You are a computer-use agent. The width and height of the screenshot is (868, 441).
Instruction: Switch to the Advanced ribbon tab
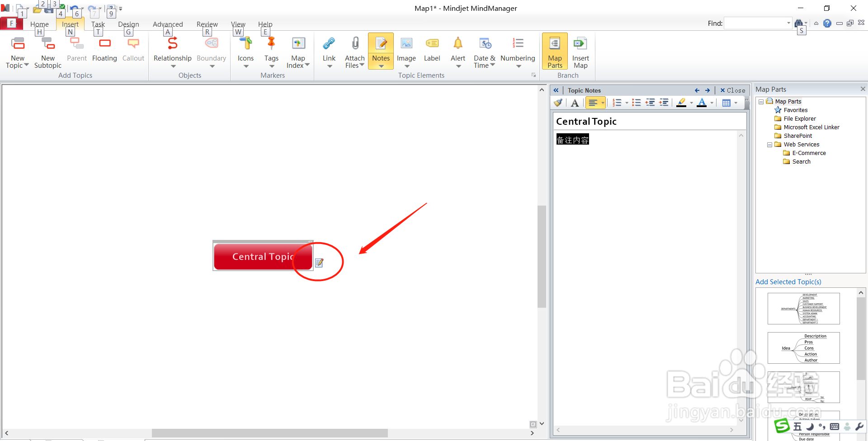tap(168, 24)
